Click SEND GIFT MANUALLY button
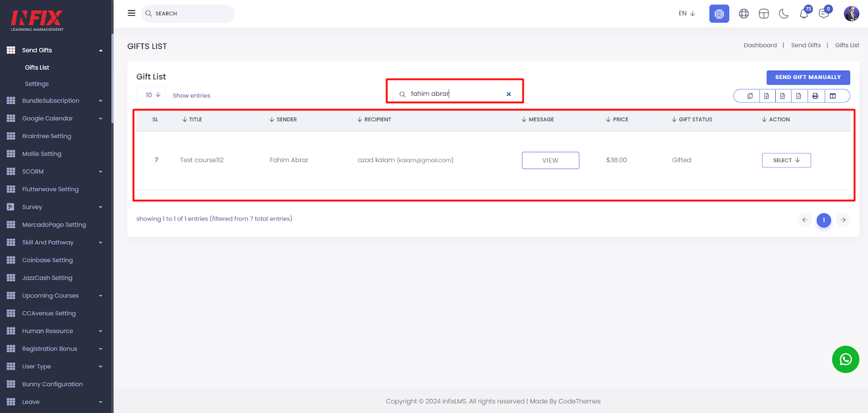 coord(808,78)
